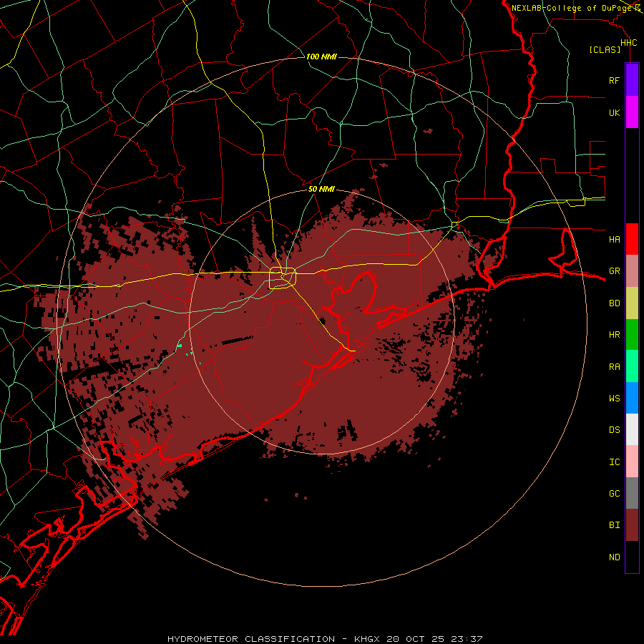Click the NEXLAB-College of DuPage text
The width and height of the screenshot is (644, 644).
[572, 8]
